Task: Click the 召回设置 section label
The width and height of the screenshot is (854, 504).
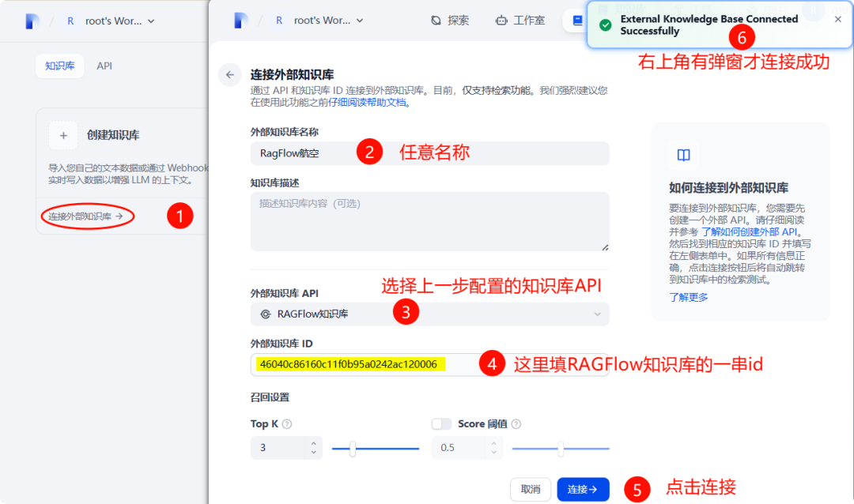Action: coord(270,397)
